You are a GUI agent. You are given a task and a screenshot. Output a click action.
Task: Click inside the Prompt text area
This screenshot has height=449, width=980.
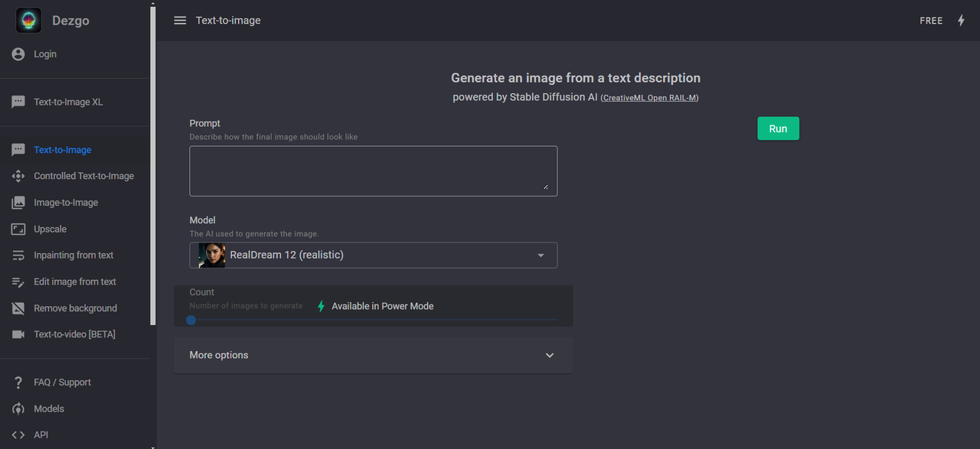click(x=374, y=171)
